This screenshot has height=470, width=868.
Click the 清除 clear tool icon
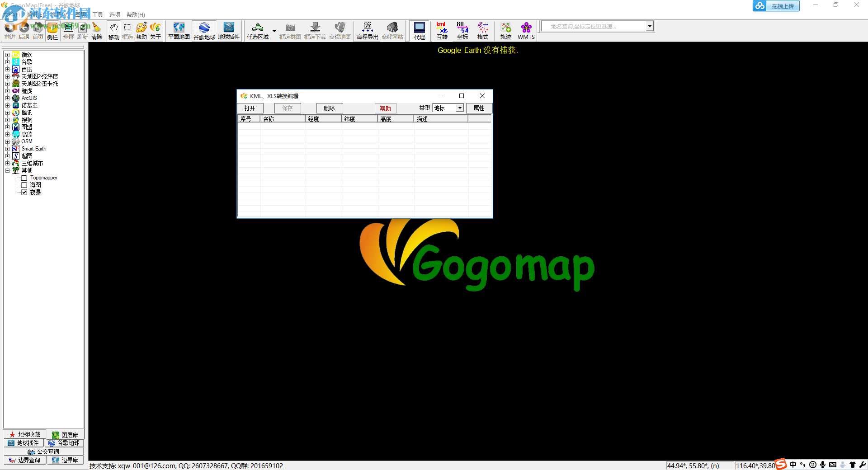pyautogui.click(x=97, y=31)
